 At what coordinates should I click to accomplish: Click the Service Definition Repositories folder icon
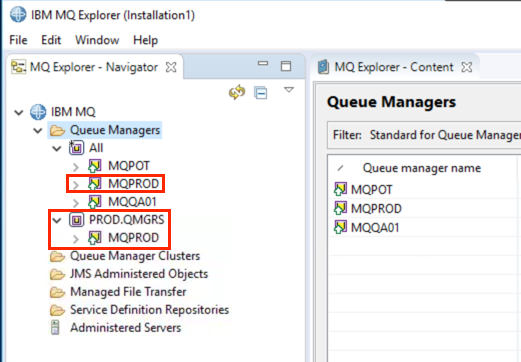[57, 310]
